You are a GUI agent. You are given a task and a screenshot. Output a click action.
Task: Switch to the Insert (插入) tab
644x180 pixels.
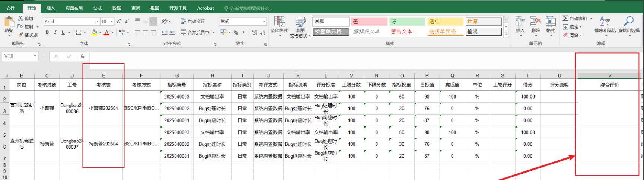tap(51, 8)
